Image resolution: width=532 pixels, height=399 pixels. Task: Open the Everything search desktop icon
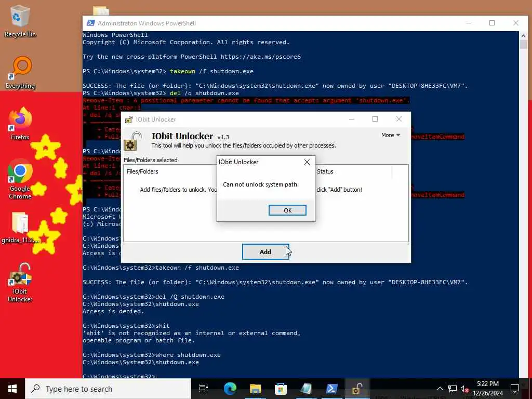[20, 73]
